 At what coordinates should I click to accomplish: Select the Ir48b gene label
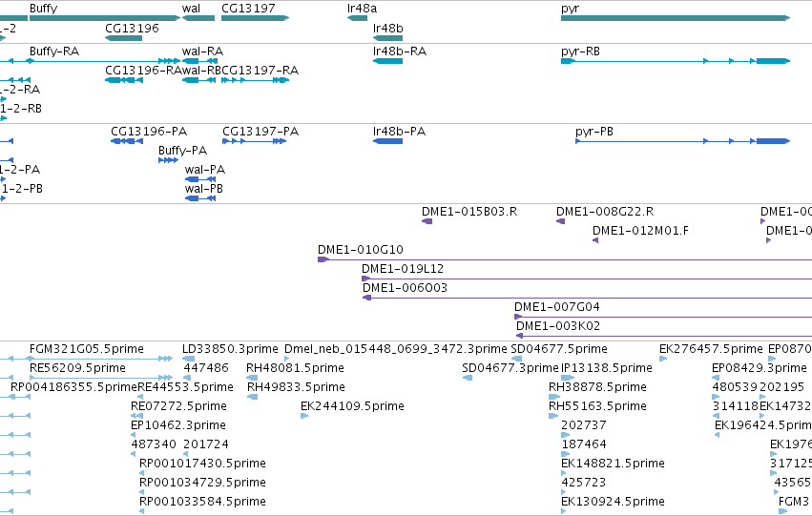pos(388,28)
